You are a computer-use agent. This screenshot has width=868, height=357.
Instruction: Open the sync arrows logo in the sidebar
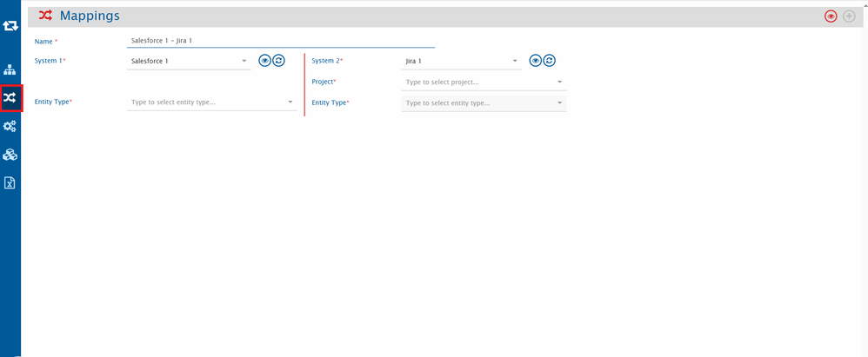click(10, 25)
